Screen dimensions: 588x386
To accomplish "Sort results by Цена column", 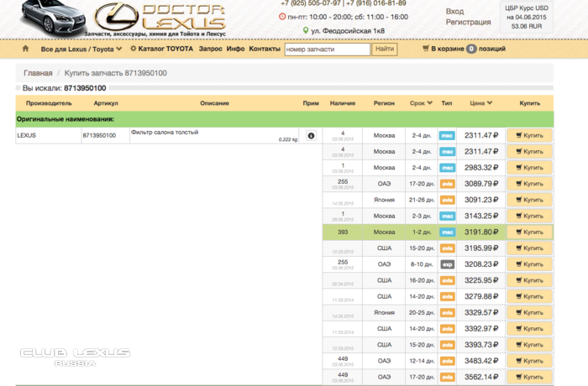I will [x=481, y=103].
